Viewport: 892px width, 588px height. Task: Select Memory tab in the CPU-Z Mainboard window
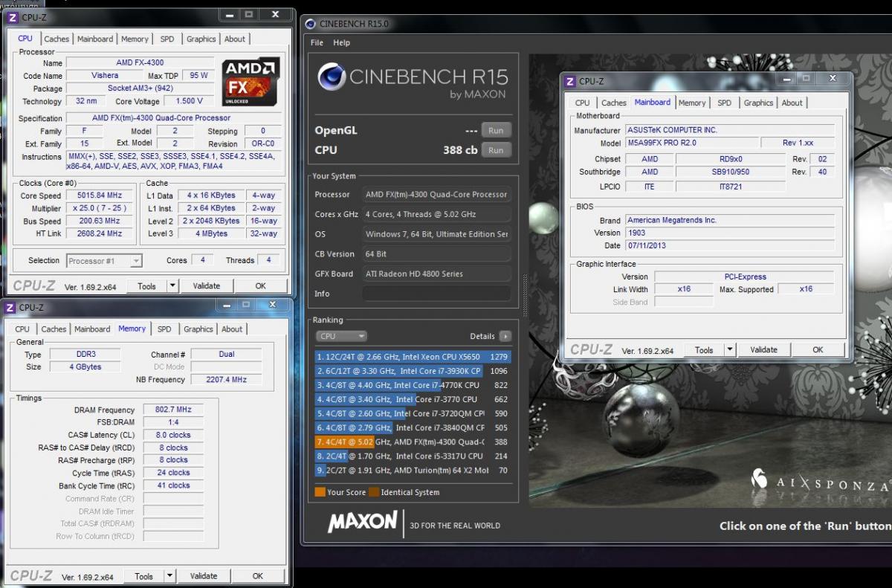[x=692, y=103]
